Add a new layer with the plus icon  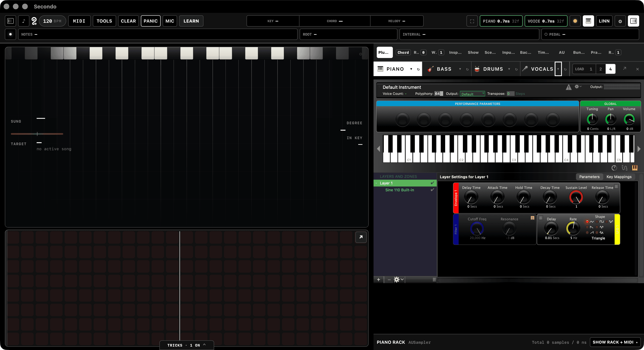[379, 280]
